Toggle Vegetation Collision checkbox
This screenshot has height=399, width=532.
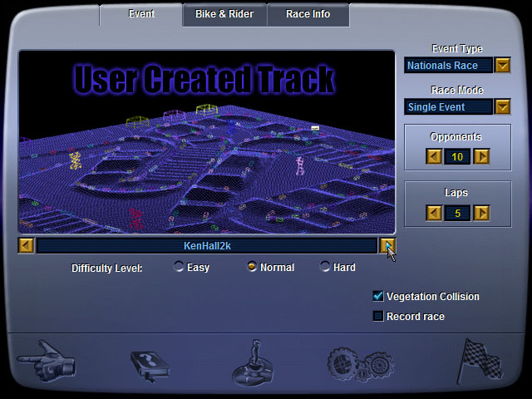pyautogui.click(x=378, y=296)
